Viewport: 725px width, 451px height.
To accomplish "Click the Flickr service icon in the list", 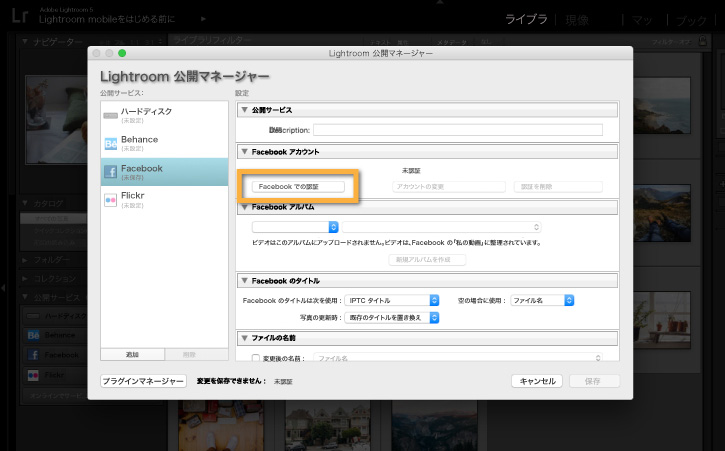I will click(x=111, y=200).
